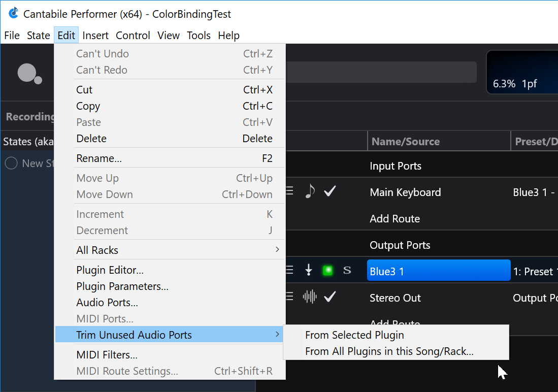
Task: Click the Stereo Out audio waveform icon
Action: [310, 296]
